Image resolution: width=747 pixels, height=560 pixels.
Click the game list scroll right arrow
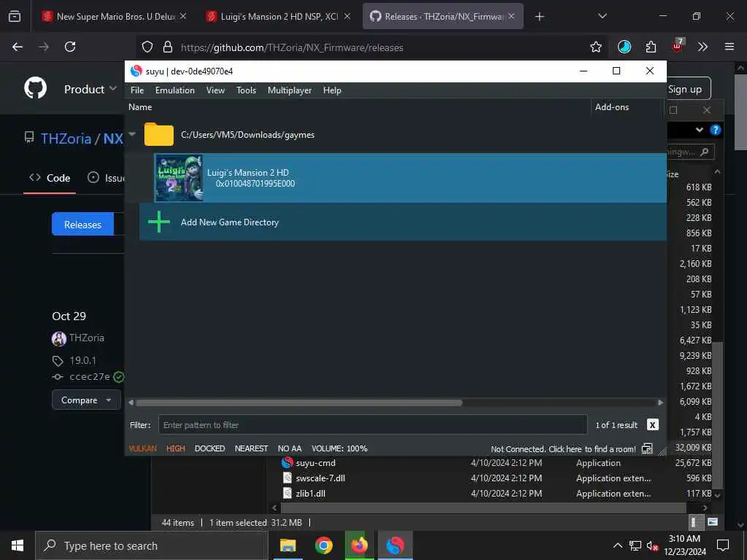pos(660,402)
